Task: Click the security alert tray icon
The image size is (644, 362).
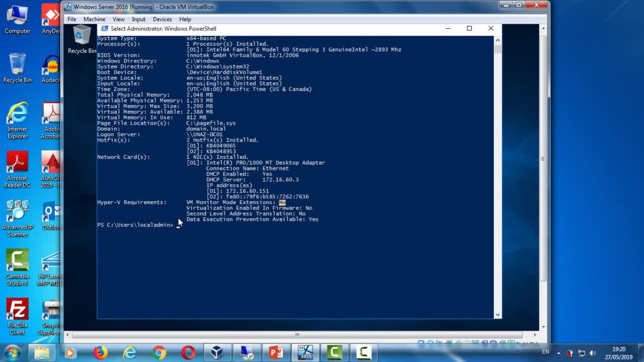Action: tap(570, 353)
